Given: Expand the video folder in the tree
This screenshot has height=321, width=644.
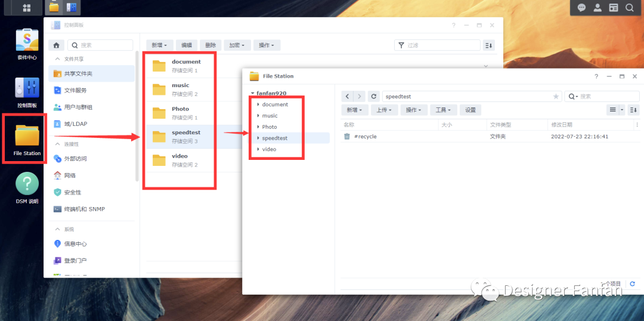Looking at the screenshot, I should pyautogui.click(x=258, y=149).
